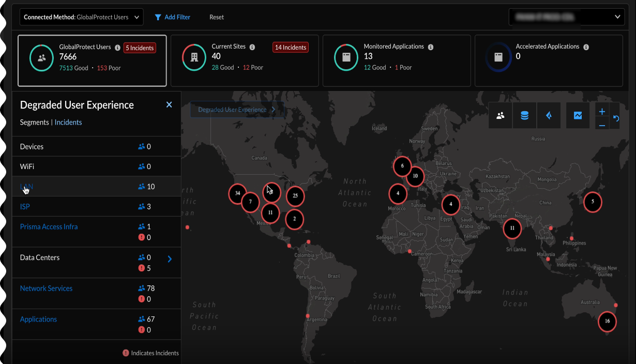Click info icon next to GlobalProtect Users
Screen dimensions: 636x364
[x=117, y=48]
